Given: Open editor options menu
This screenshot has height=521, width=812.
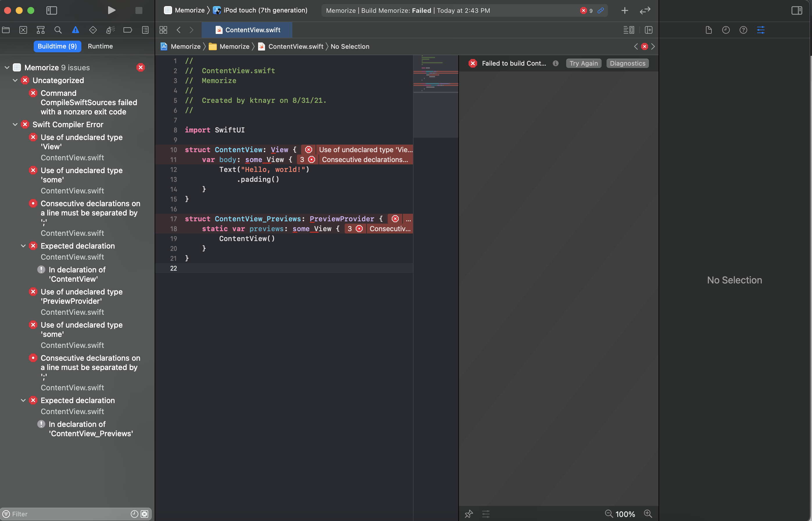Looking at the screenshot, I should click(x=629, y=30).
